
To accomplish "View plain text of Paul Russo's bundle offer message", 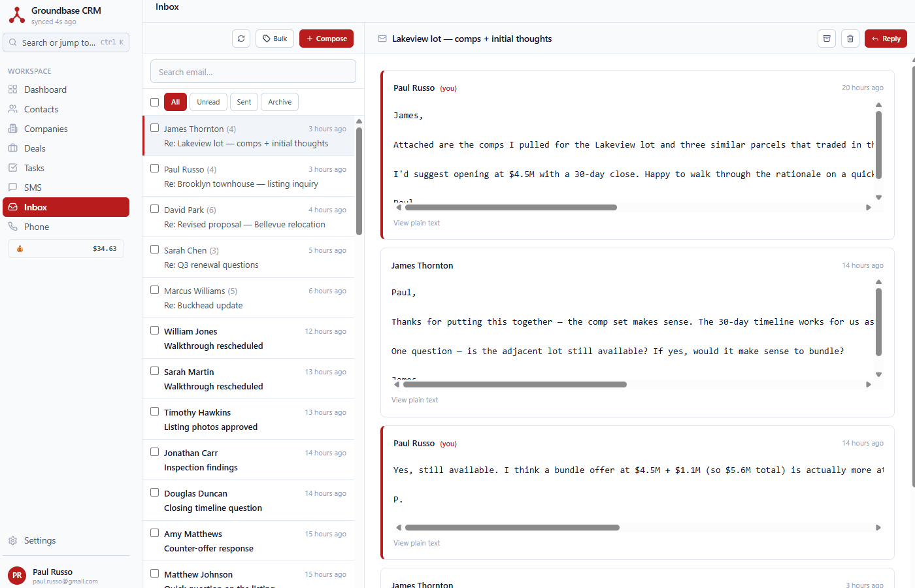I will pyautogui.click(x=416, y=543).
